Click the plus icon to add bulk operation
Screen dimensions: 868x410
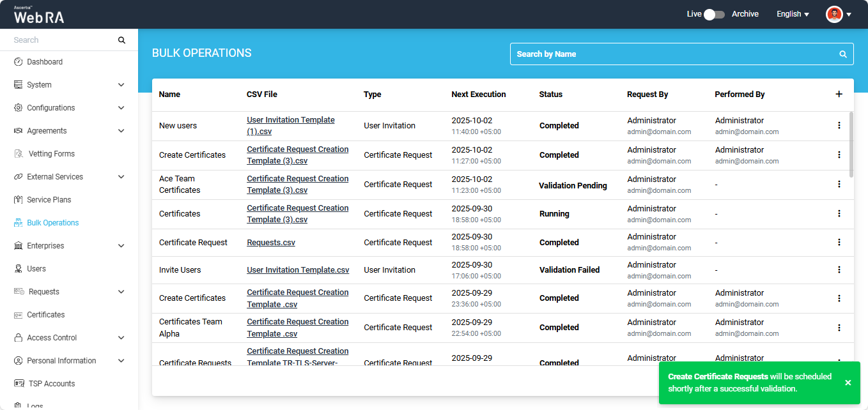tap(839, 94)
